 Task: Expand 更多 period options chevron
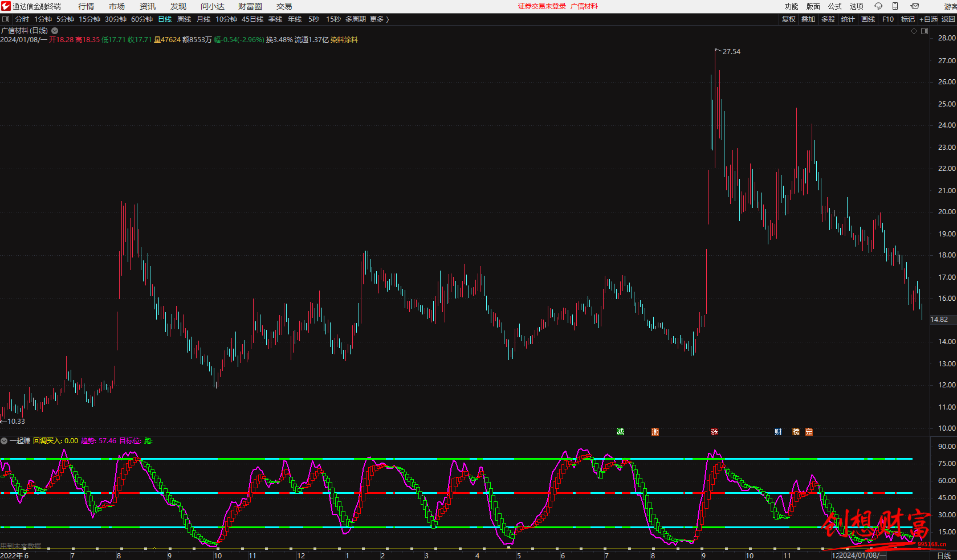(388, 19)
